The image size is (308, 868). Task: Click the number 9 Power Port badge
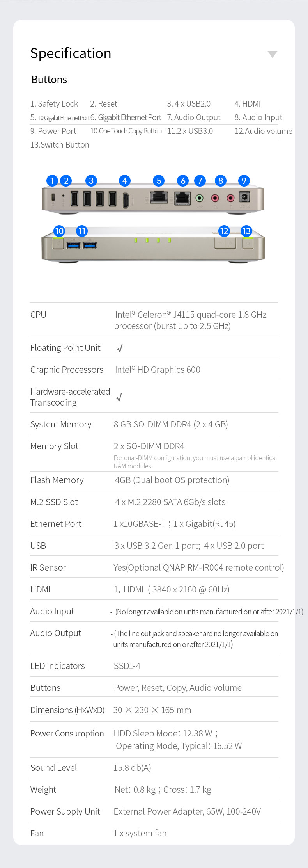(244, 181)
